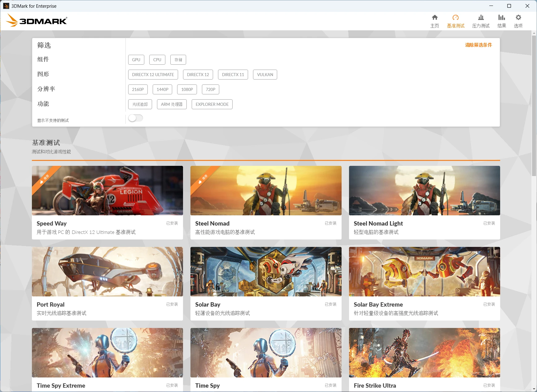Open the 压力测试 stress test icon
The width and height of the screenshot is (537, 392).
pyautogui.click(x=481, y=18)
